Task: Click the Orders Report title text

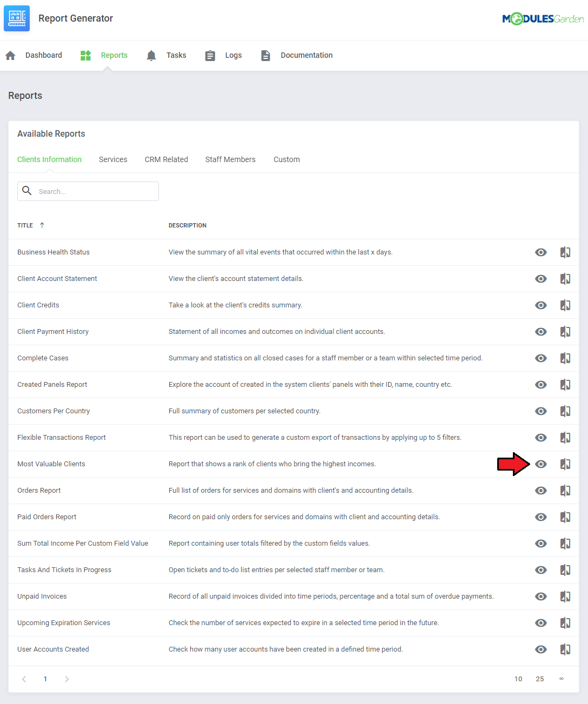Action: [39, 491]
